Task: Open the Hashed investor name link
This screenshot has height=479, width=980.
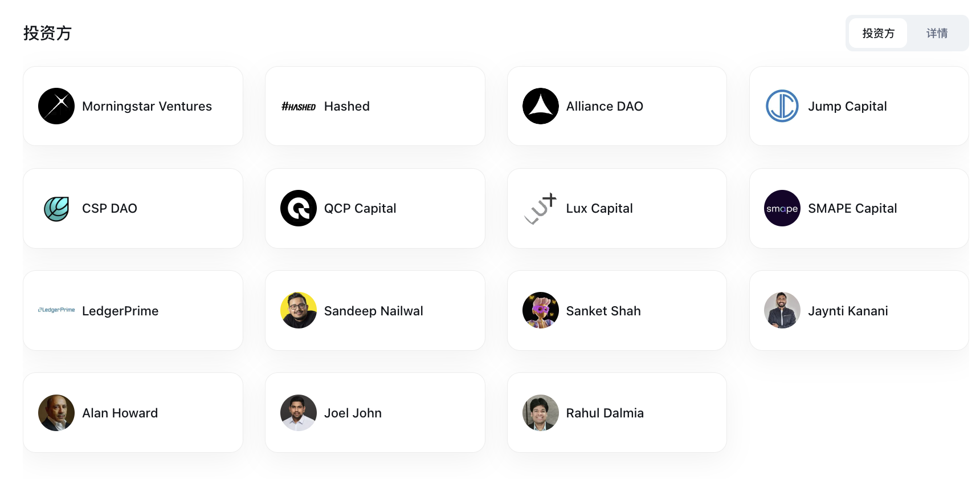Action: click(347, 106)
